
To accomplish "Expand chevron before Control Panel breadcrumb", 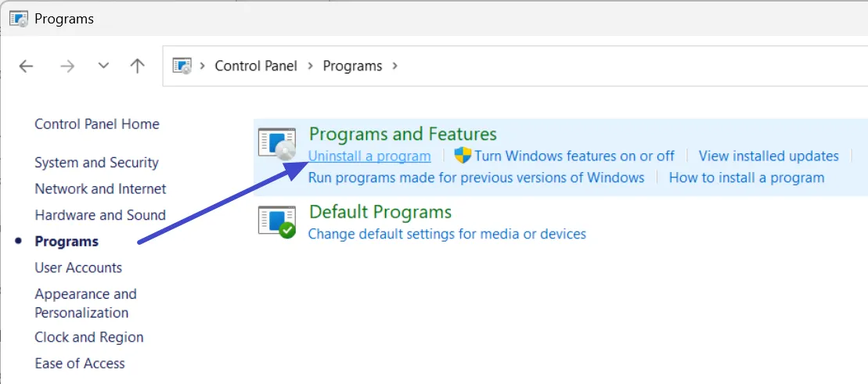I will click(x=203, y=66).
